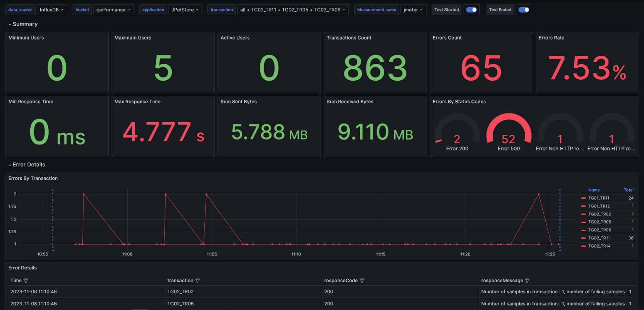This screenshot has height=310, width=644.
Task: Open the application JPetStore dropdown
Action: coord(185,10)
